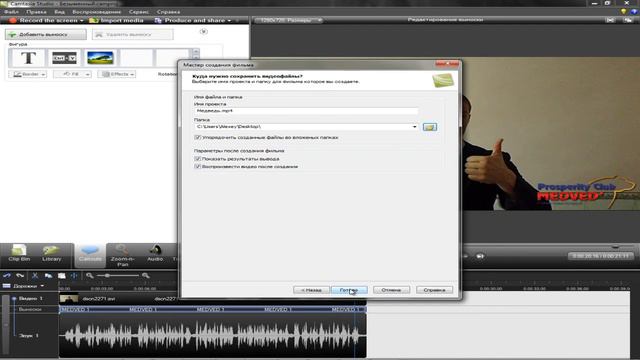Click the detach preview icon at top right

(628, 20)
